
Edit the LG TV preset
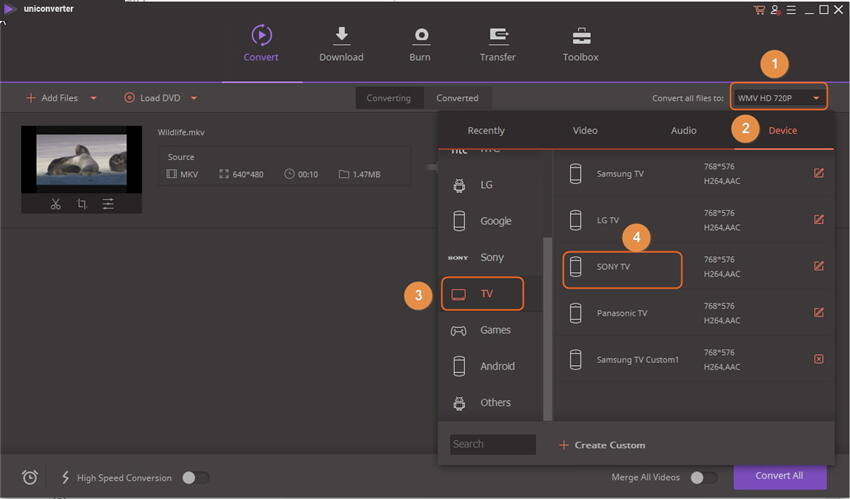pos(819,219)
